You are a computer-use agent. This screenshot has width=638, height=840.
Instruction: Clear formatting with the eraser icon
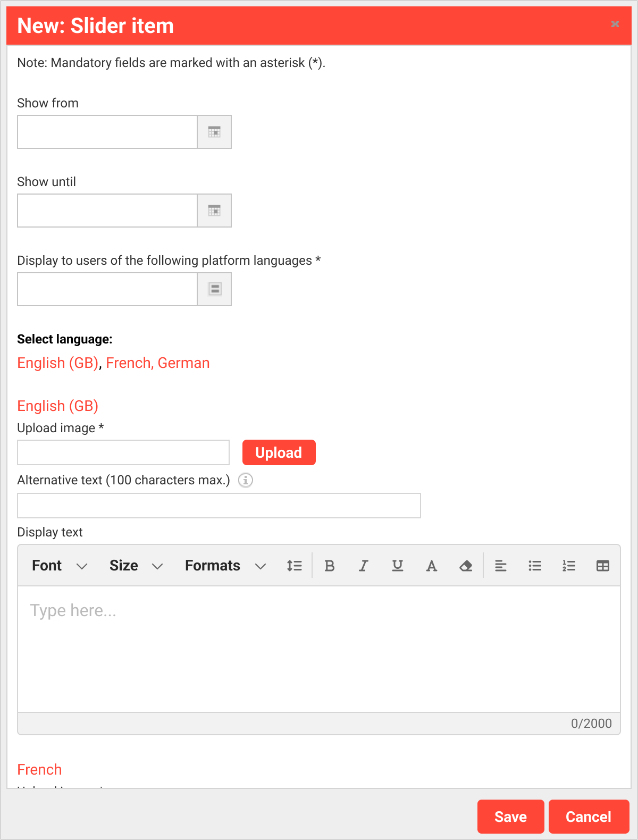[x=466, y=566]
